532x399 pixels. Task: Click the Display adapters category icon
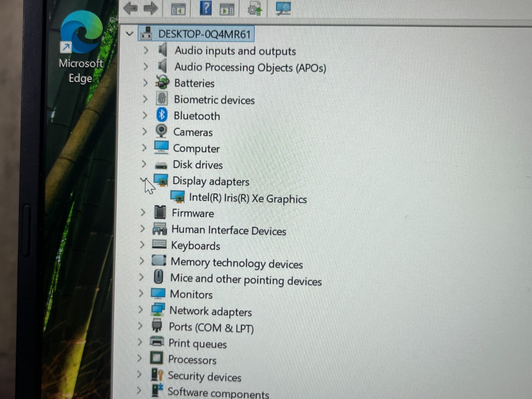coord(161,180)
